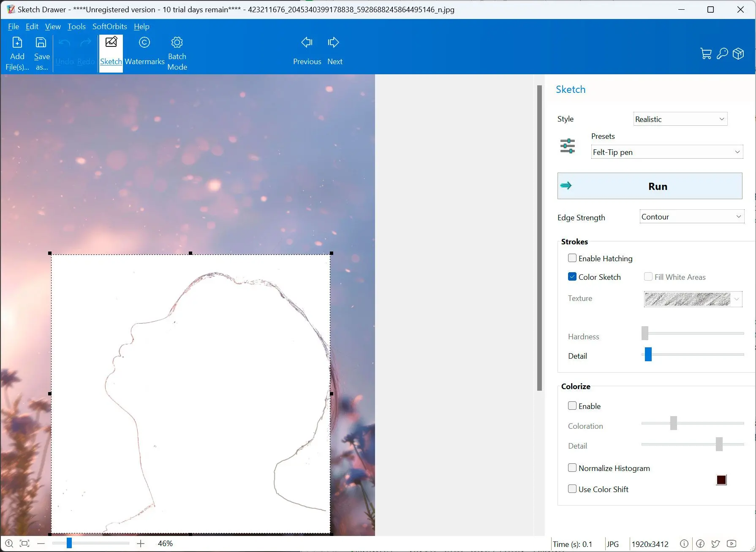Viewport: 756px width, 552px height.
Task: Switch to Batch Mode
Action: tap(177, 54)
